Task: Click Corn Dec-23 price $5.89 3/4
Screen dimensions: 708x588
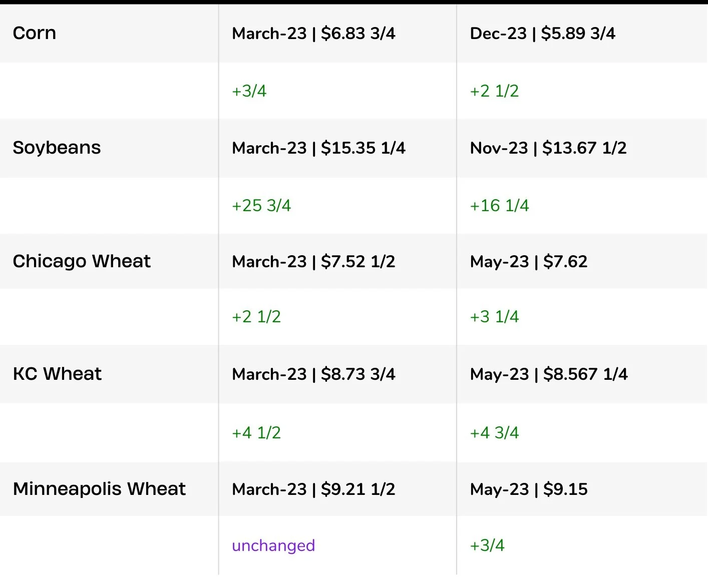Action: pyautogui.click(x=543, y=34)
